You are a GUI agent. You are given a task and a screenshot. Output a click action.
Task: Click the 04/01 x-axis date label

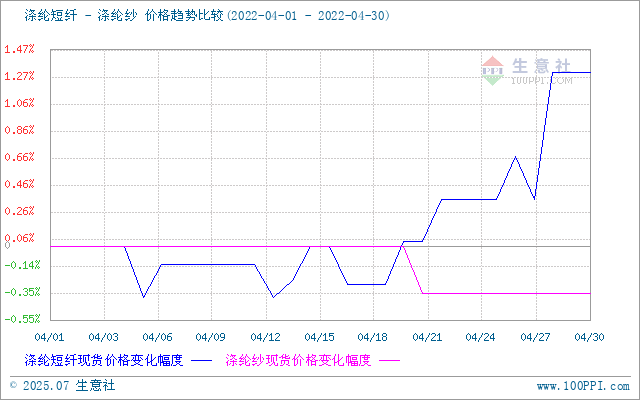[x=49, y=337]
